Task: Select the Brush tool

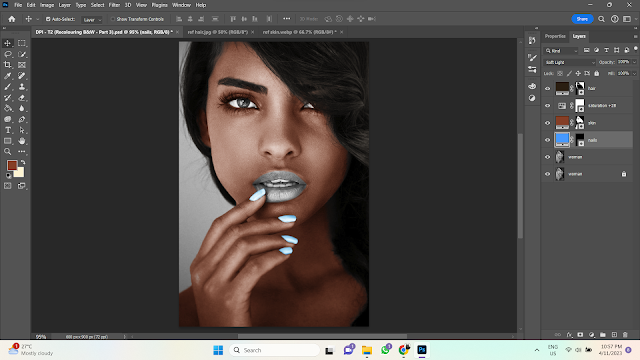Action: 8,87
